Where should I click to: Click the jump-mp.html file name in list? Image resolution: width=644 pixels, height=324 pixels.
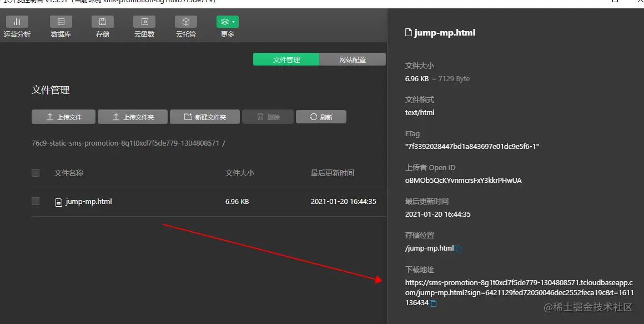pyautogui.click(x=89, y=202)
